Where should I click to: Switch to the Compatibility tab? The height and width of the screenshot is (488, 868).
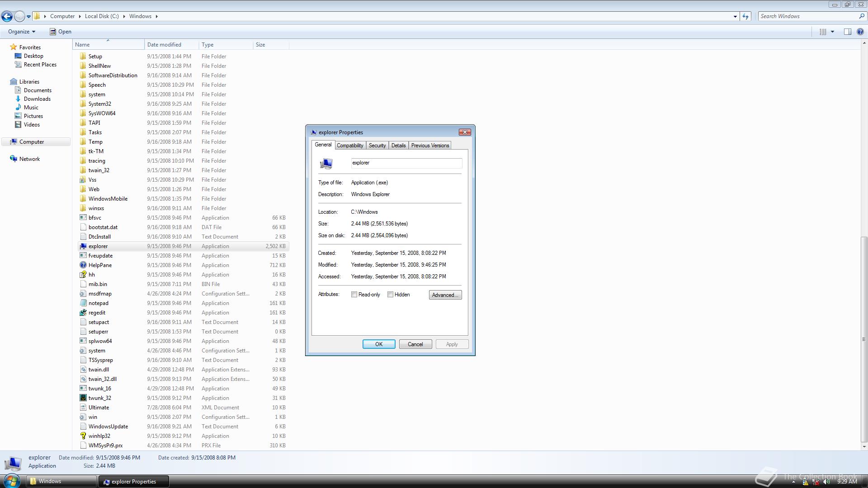350,145
